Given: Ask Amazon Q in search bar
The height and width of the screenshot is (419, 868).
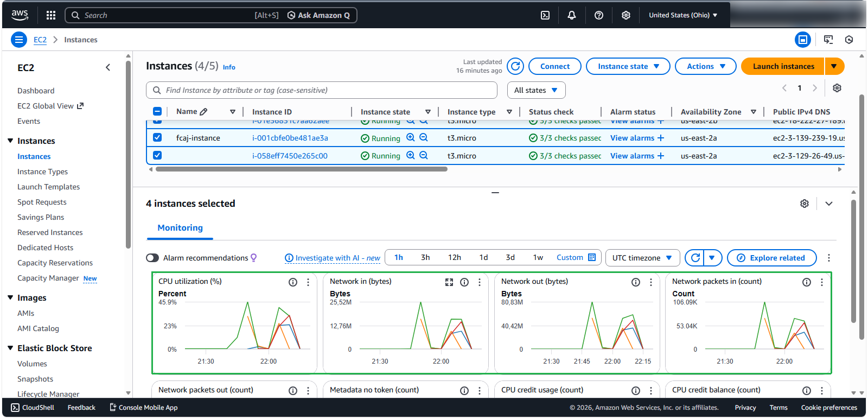Looking at the screenshot, I should [318, 15].
